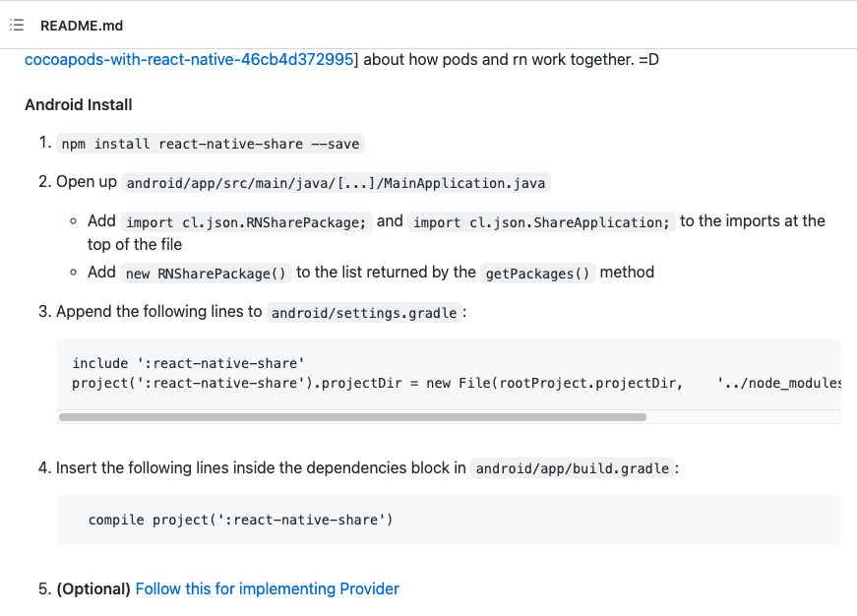Click the table of contents icon
This screenshot has width=857, height=616.
(16, 26)
